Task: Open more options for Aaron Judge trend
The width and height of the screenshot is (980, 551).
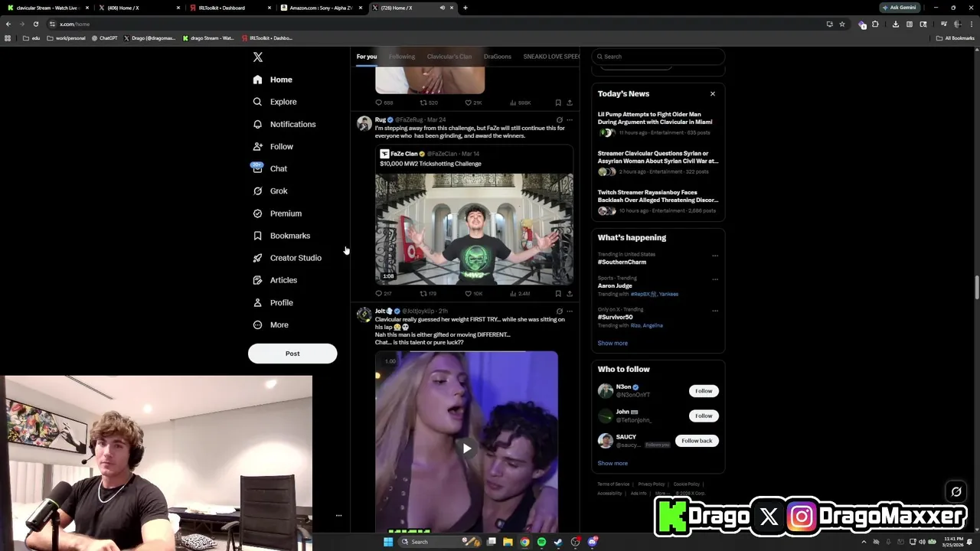Action: tap(715, 279)
